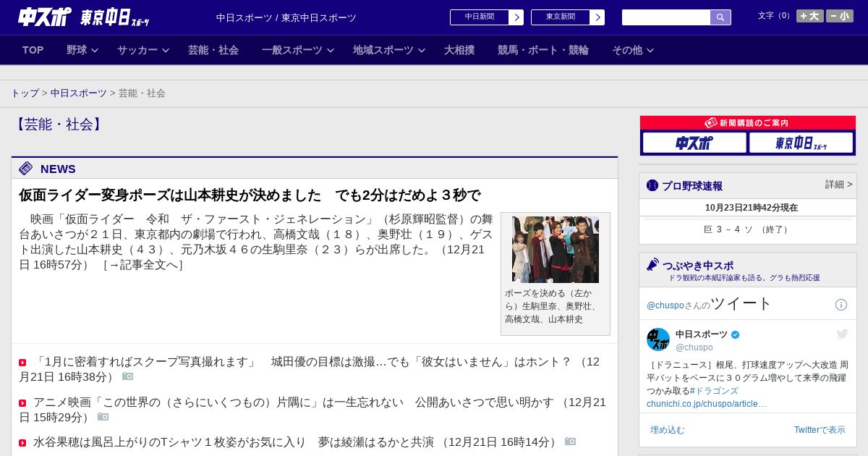Click the Twitter bird icon on tweet
Image resolution: width=868 pixels, height=456 pixels.
point(842,334)
